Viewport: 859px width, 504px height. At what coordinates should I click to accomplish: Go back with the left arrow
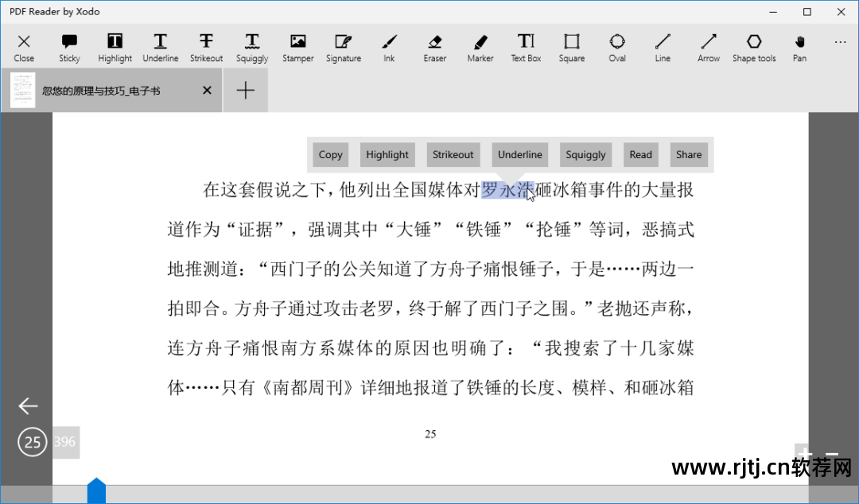coord(28,406)
